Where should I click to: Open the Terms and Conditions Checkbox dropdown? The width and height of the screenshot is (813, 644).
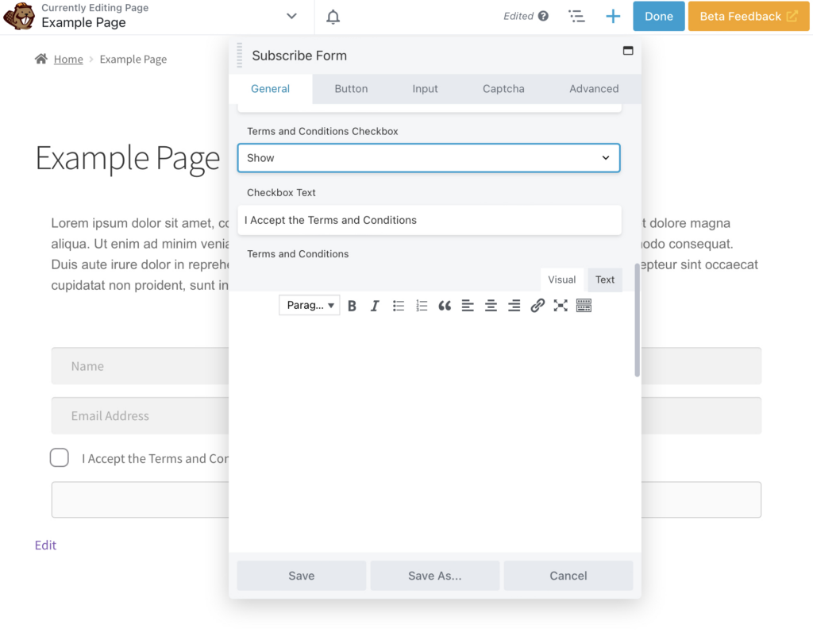pyautogui.click(x=429, y=157)
